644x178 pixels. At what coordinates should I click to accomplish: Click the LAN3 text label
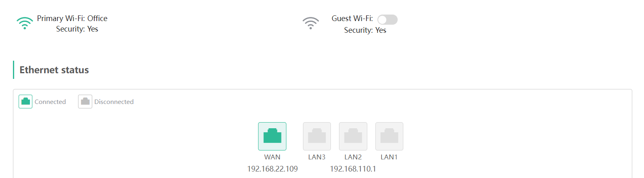[x=317, y=157]
